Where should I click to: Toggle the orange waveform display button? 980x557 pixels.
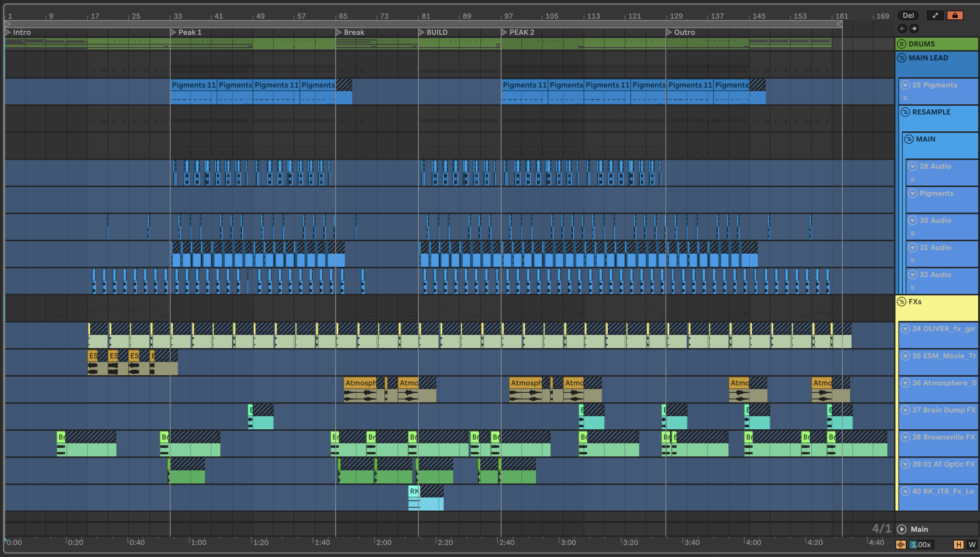point(901,544)
